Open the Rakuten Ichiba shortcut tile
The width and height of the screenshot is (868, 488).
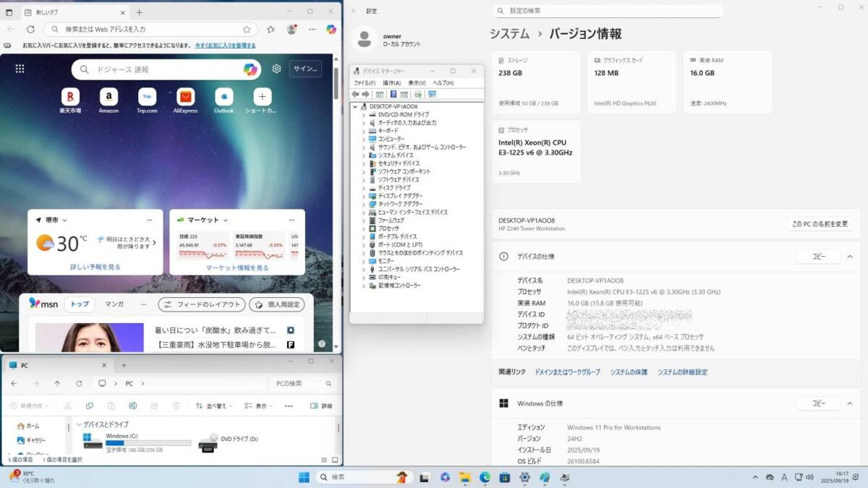pyautogui.click(x=70, y=100)
